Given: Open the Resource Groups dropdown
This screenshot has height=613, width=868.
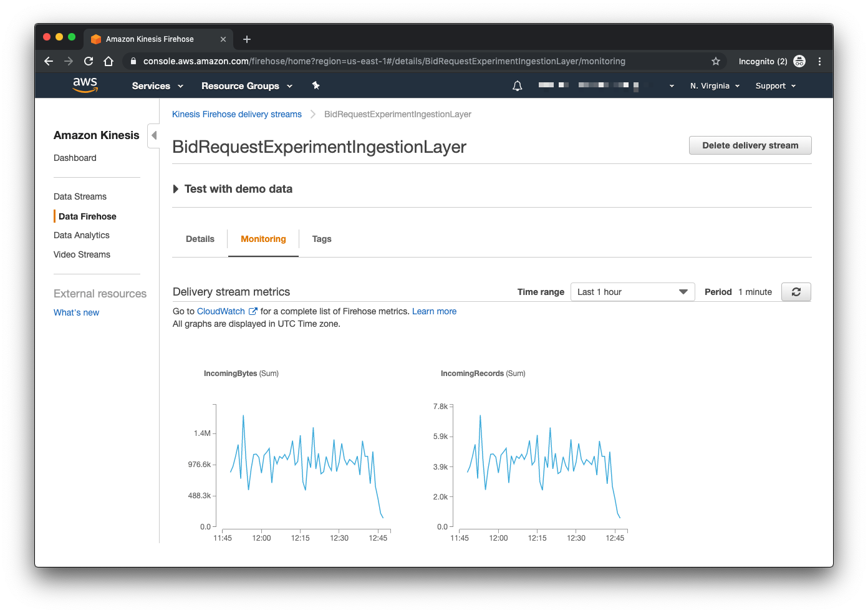Looking at the screenshot, I should 247,86.
